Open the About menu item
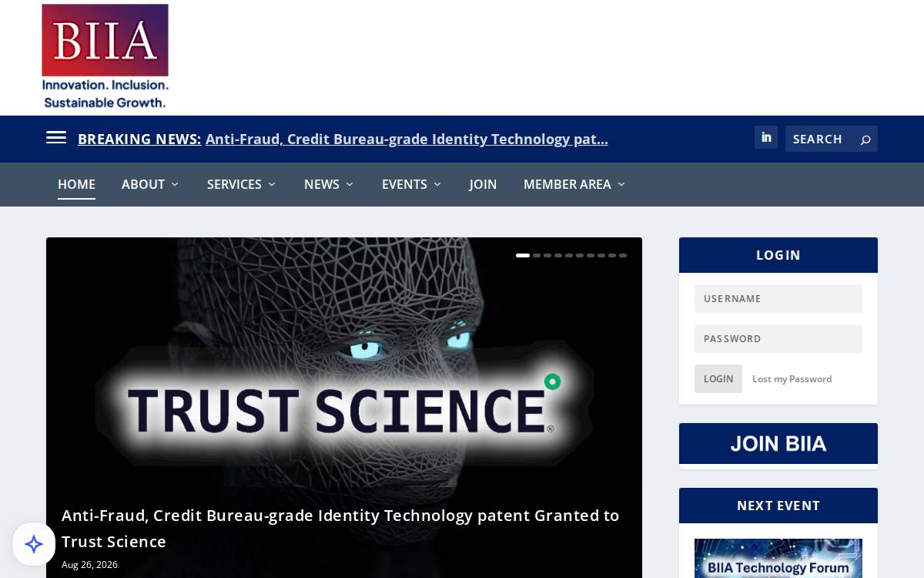Image resolution: width=924 pixels, height=578 pixels. pos(143,184)
